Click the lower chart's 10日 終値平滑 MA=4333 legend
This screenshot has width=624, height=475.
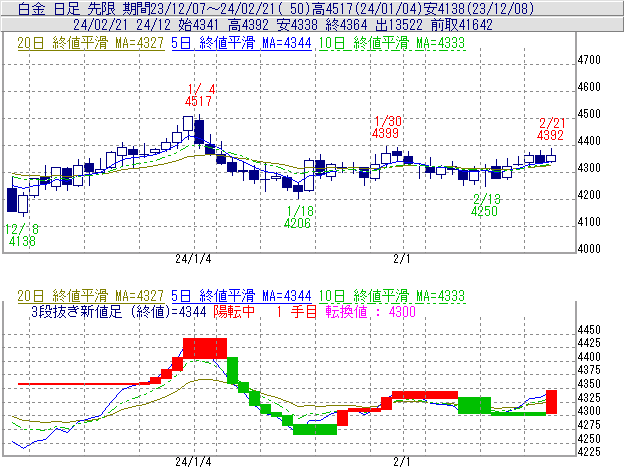(x=392, y=296)
